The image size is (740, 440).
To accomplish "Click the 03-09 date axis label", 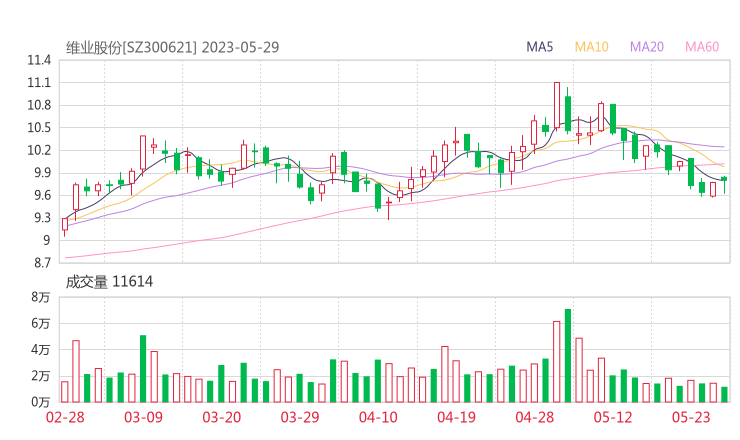I will [143, 417].
